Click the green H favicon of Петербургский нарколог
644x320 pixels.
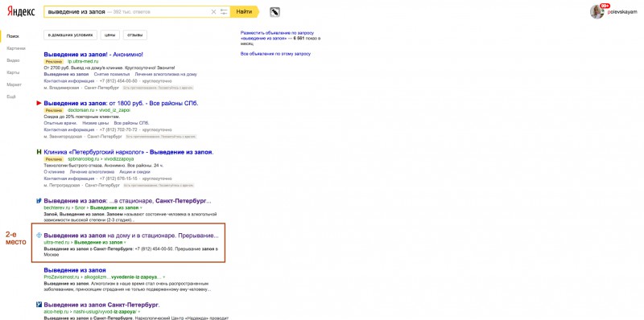[x=39, y=152]
